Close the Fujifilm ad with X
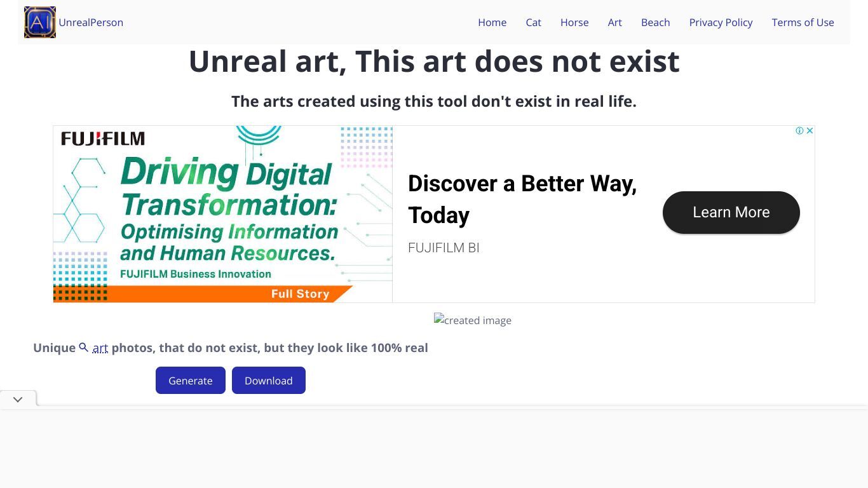This screenshot has width=868, height=488. tap(810, 131)
